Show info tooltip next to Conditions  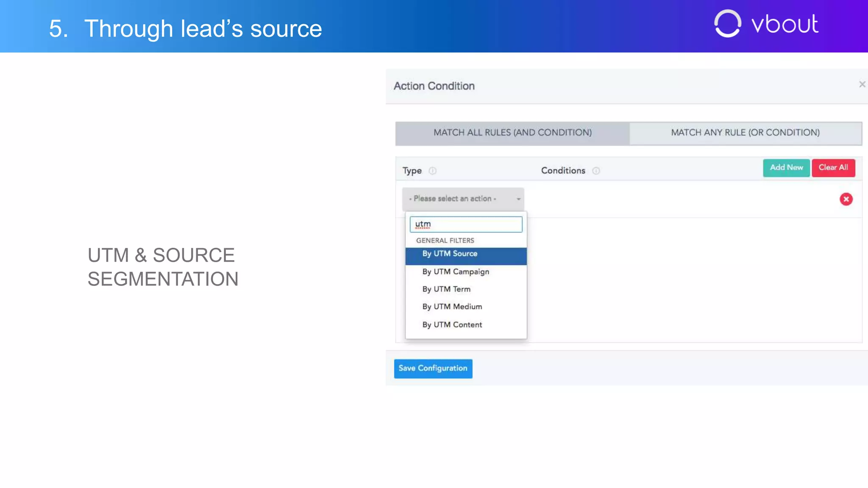[596, 171]
